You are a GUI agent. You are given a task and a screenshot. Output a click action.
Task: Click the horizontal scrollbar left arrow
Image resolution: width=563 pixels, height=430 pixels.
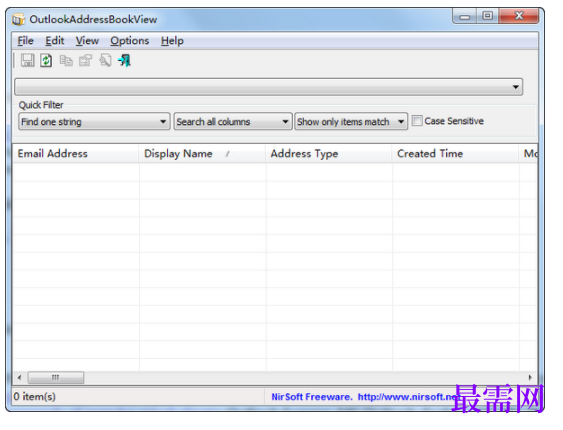[20, 378]
